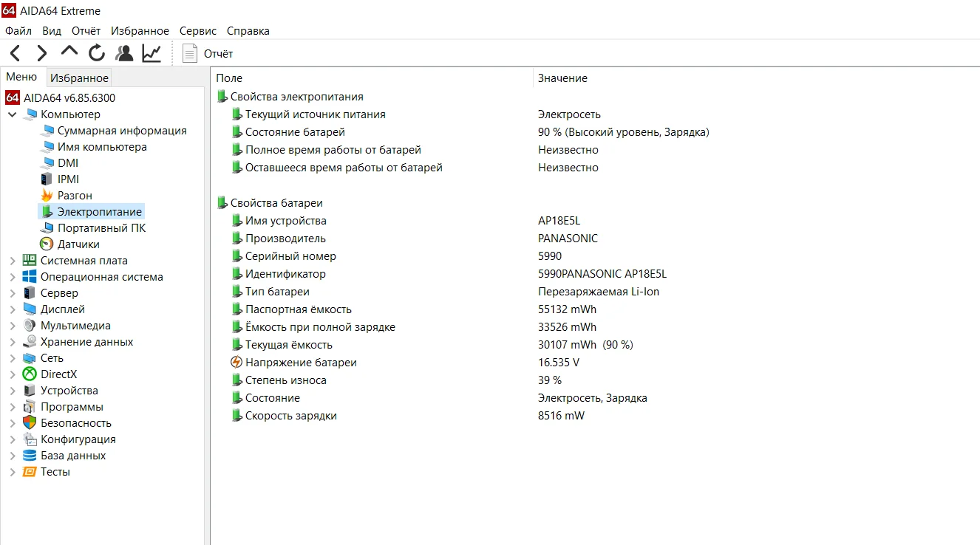Select the Разгон flame icon
The width and height of the screenshot is (980, 545).
coord(47,196)
